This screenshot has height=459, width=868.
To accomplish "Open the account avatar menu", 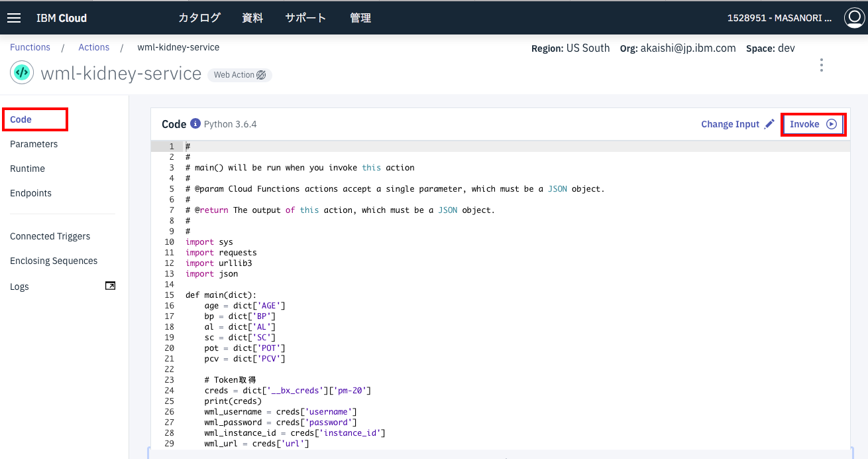I will point(854,17).
